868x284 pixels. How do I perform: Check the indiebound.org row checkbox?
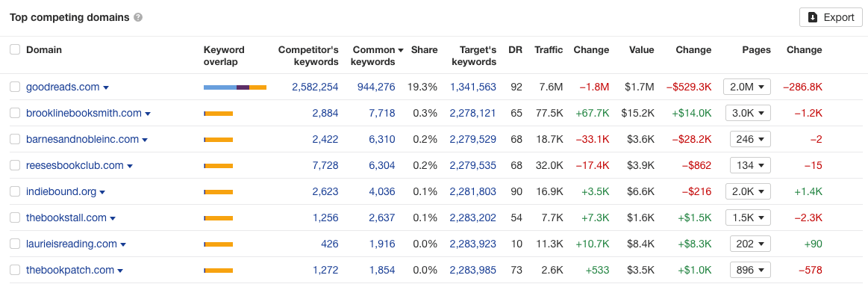click(15, 192)
